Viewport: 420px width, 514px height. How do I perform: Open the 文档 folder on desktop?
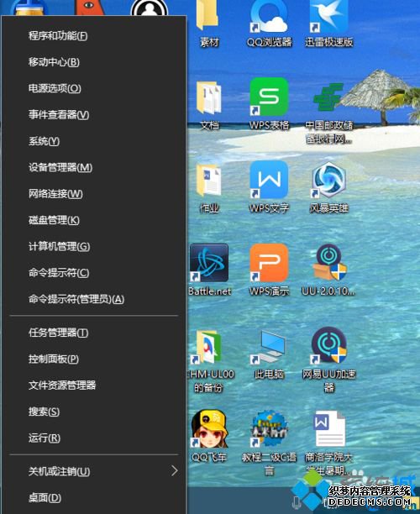(x=209, y=97)
